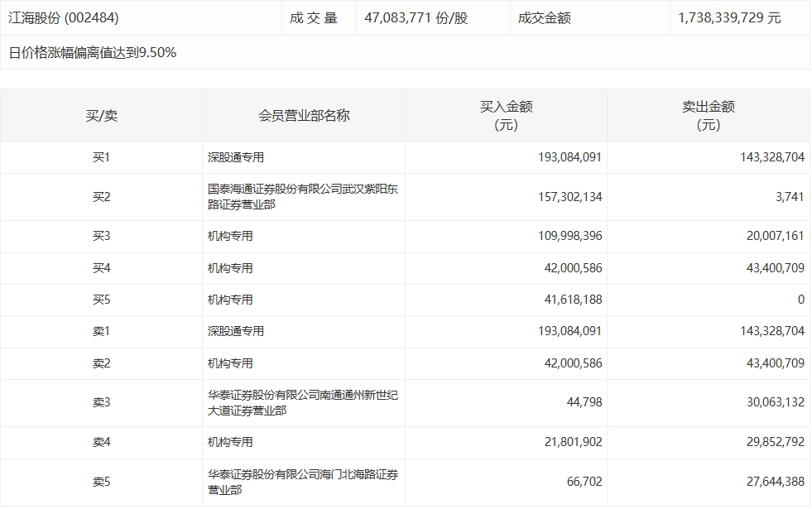
Task: Open 深股通专用 in the 买1 row
Action: [x=236, y=157]
